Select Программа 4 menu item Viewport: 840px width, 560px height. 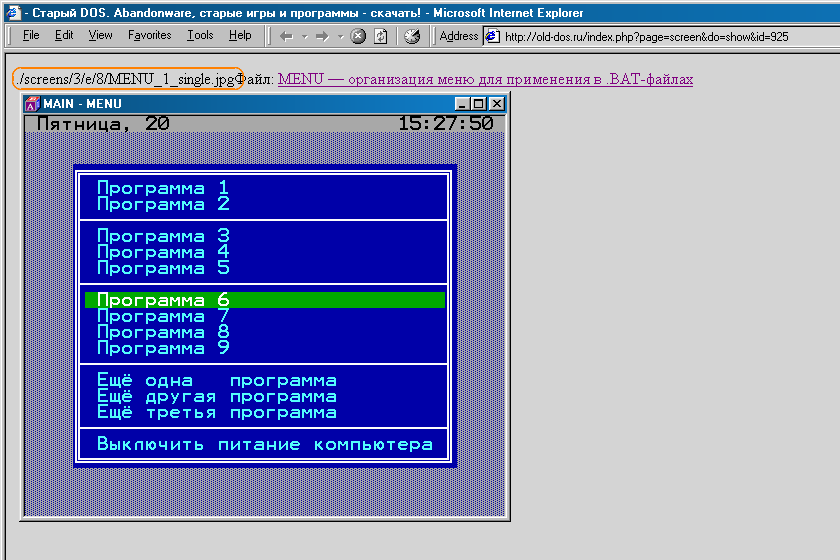pos(163,252)
